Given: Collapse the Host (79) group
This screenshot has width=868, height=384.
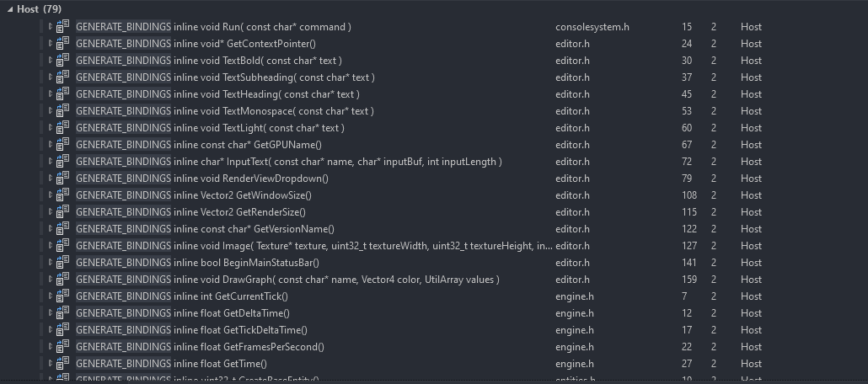Looking at the screenshot, I should tap(9, 9).
